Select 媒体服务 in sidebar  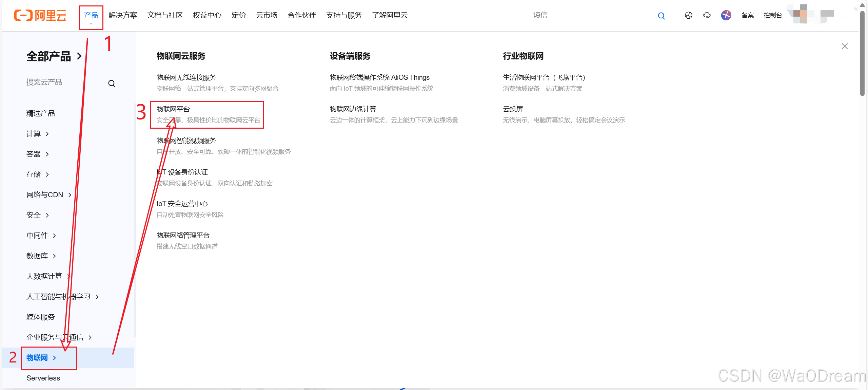(x=41, y=317)
